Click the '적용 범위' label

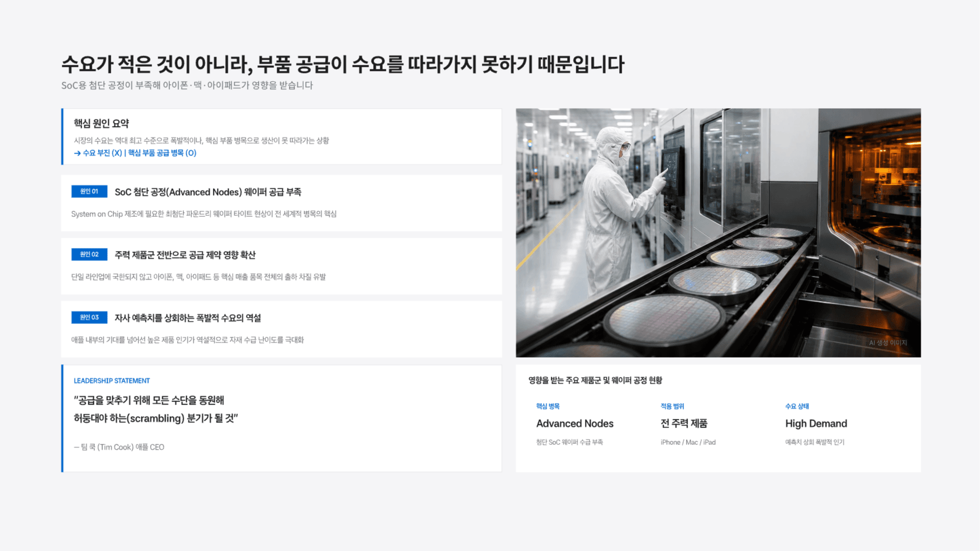[672, 406]
